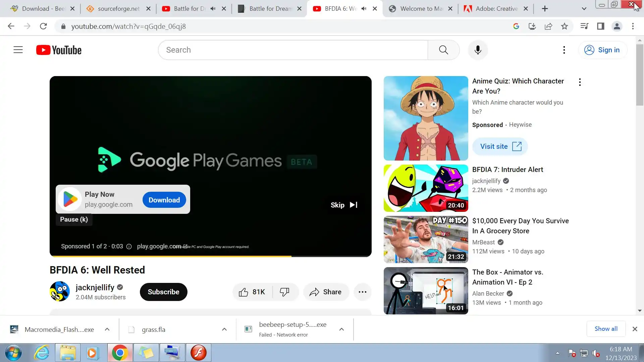Image resolution: width=644 pixels, height=362 pixels.
Task: Switch to the sourceforge.net tab
Action: [x=118, y=9]
